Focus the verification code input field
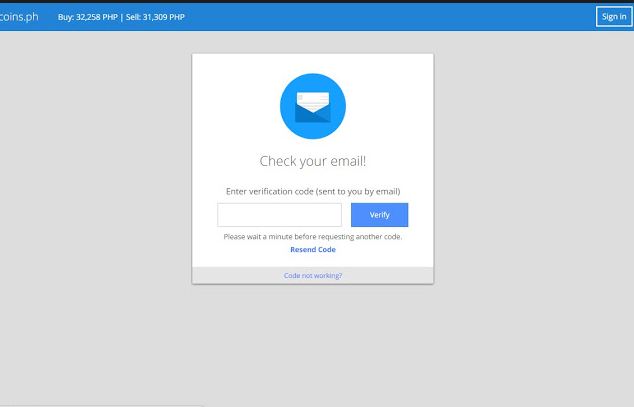Image resolution: width=634 pixels, height=407 pixels. tap(279, 215)
